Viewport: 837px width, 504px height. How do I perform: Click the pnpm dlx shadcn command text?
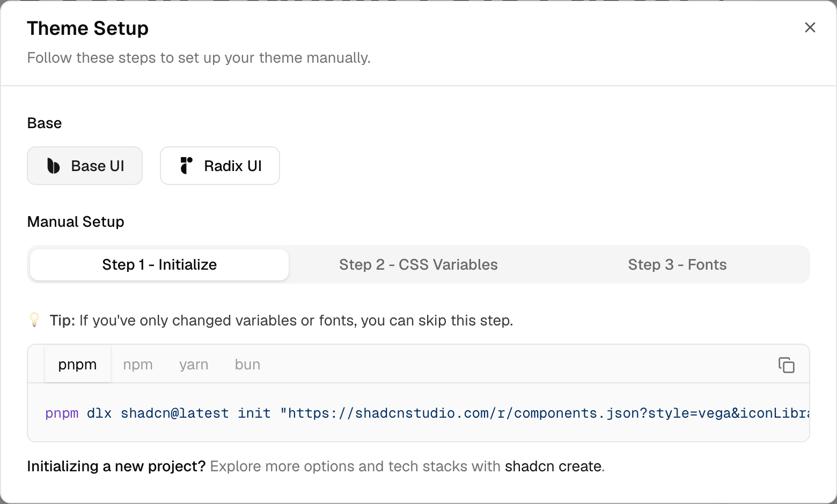(427, 413)
